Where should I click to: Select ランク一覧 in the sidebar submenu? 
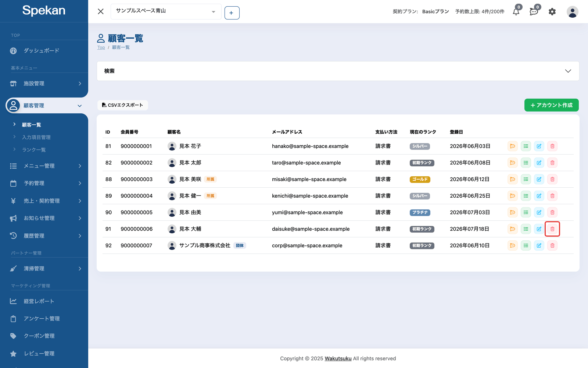pyautogui.click(x=34, y=150)
